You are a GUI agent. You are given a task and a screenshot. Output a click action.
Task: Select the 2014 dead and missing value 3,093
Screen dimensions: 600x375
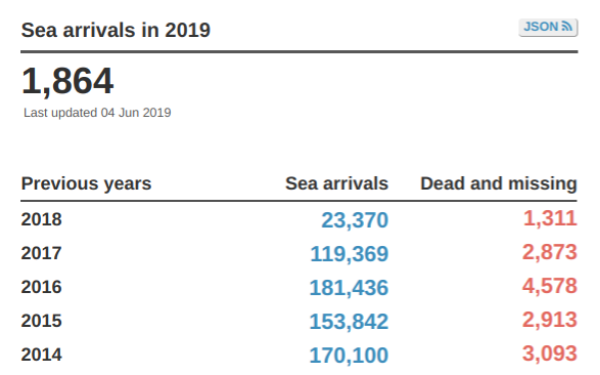[x=549, y=354]
